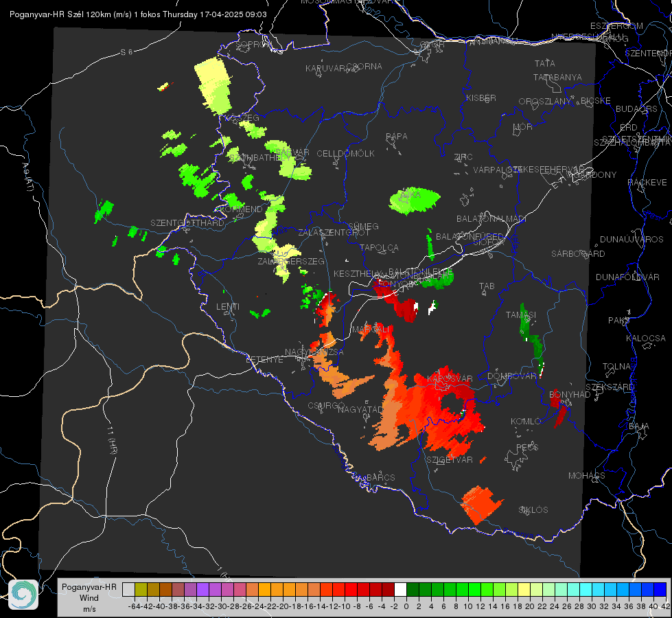Click the S 6 road label
672x618 pixels.
point(126,52)
